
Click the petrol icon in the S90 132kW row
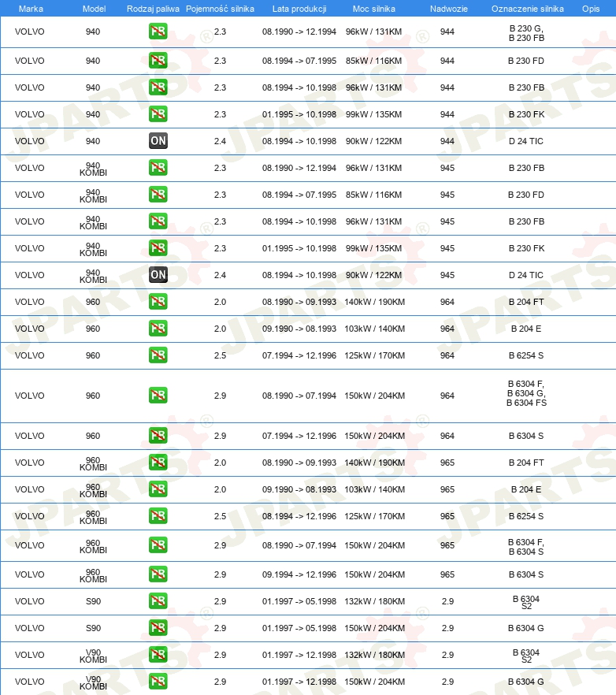click(x=158, y=601)
